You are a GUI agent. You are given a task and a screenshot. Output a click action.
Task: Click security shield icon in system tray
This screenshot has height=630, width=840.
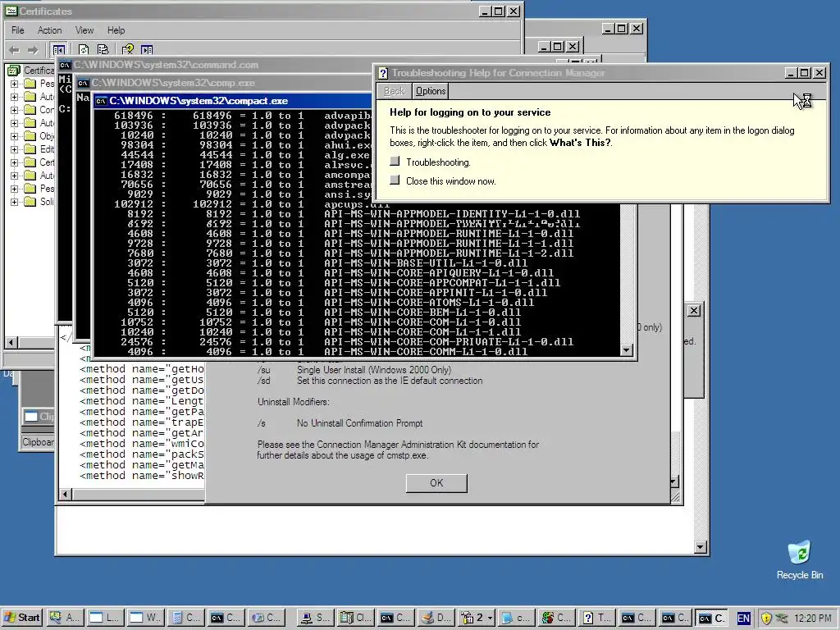tap(766, 619)
